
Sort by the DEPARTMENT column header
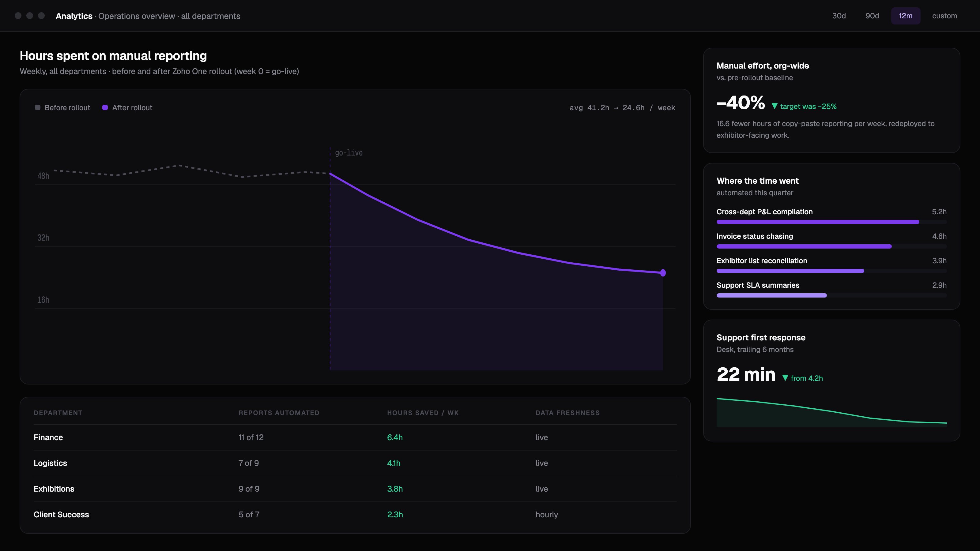tap(58, 413)
